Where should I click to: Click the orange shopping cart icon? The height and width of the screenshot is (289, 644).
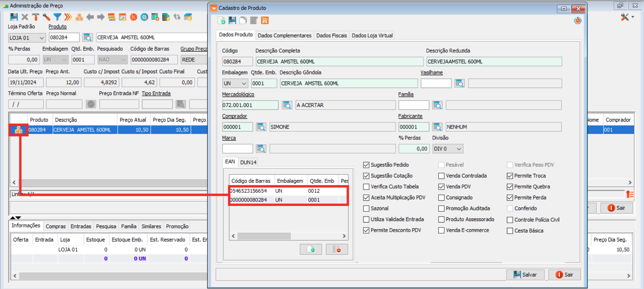(x=265, y=20)
